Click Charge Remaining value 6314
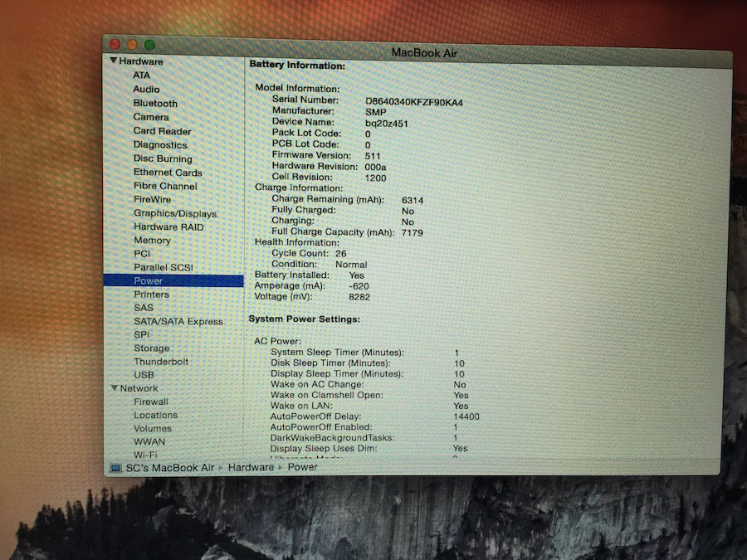This screenshot has width=747, height=560. click(x=413, y=201)
